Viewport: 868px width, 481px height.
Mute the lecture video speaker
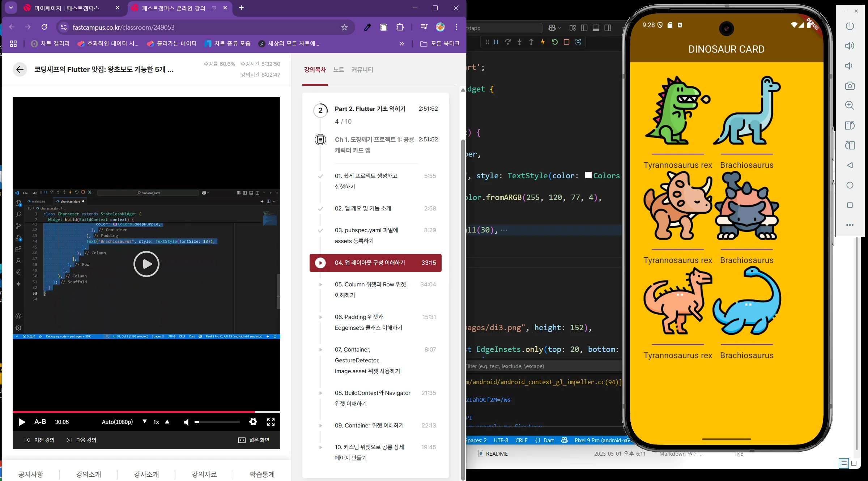point(186,422)
